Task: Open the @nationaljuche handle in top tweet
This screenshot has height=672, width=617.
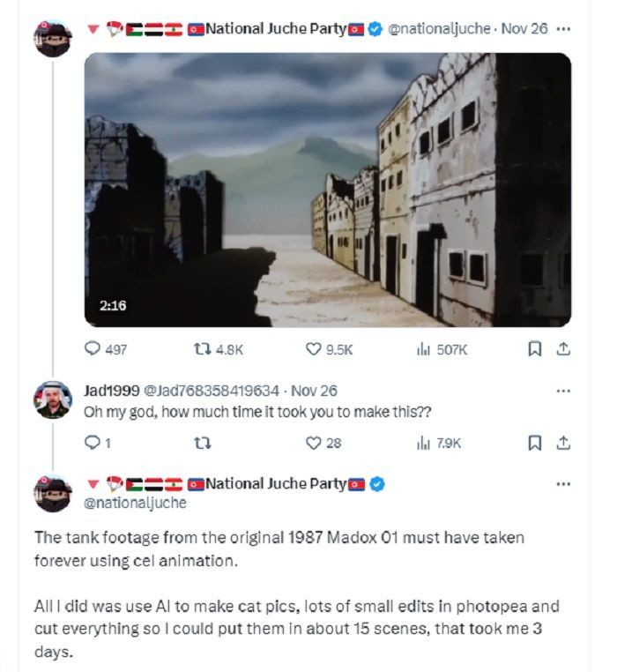Action: click(x=439, y=29)
